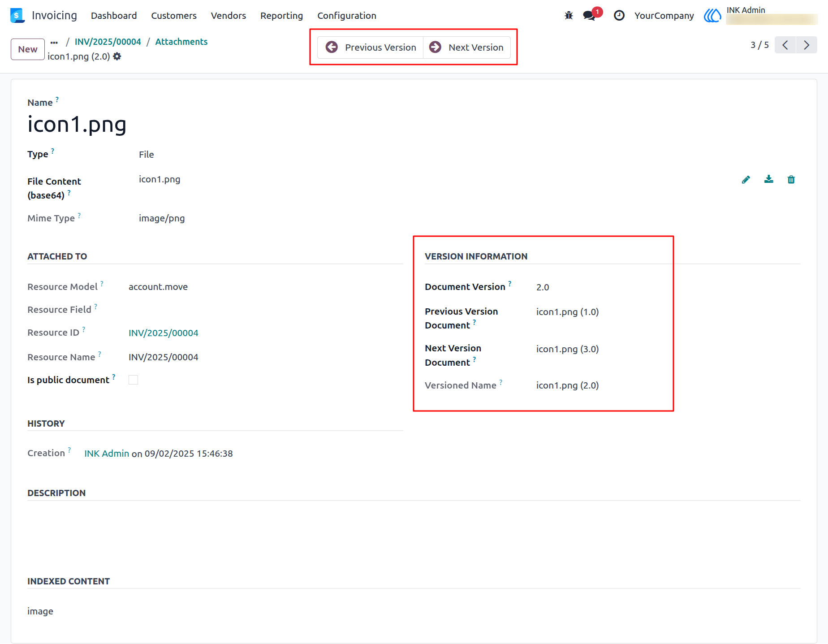Viewport: 828px width, 644px height.
Task: Open the Dashboard menu
Action: pos(114,16)
